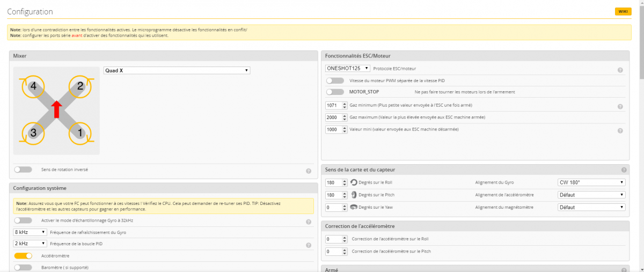This screenshot has width=644, height=272.
Task: Open the ONESHOT125 ESC protocol dropdown
Action: (x=348, y=68)
